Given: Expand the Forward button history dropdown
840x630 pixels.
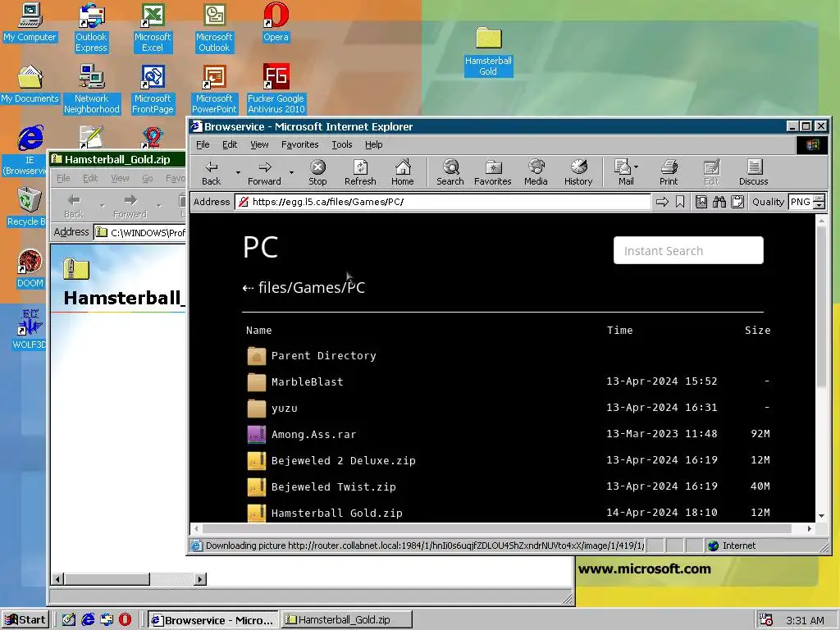Looking at the screenshot, I should click(x=291, y=172).
